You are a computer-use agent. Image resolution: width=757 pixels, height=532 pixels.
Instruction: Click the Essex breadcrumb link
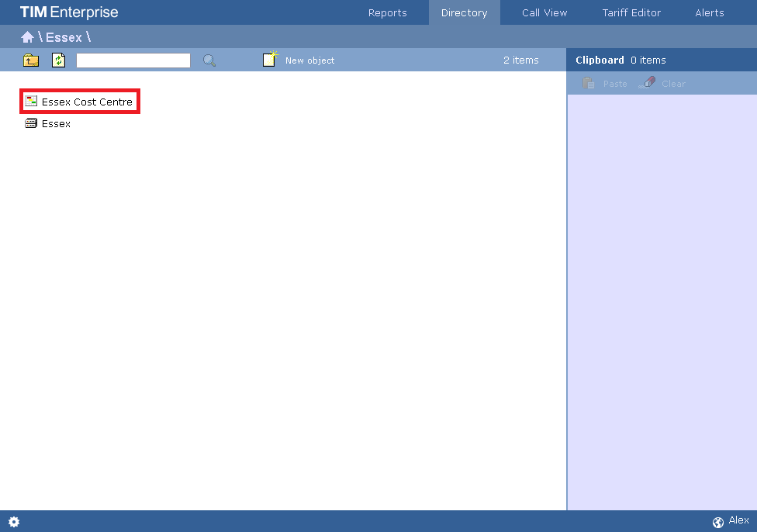click(64, 37)
